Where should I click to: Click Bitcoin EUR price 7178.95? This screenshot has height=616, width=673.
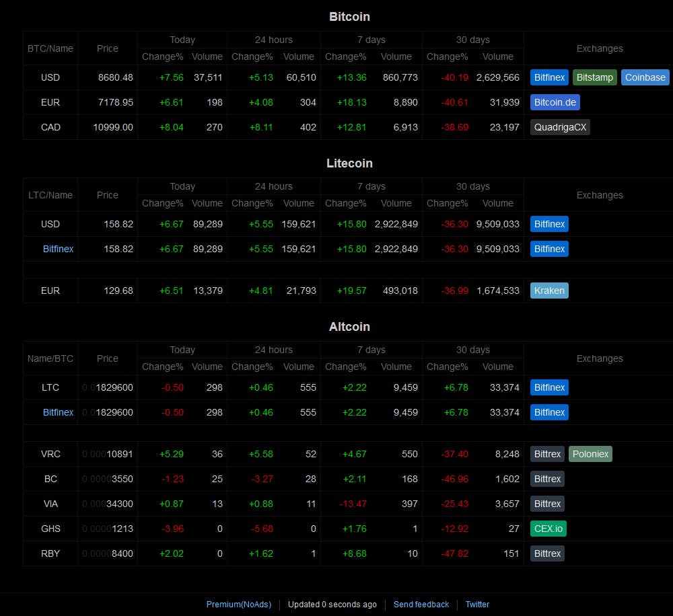point(116,102)
